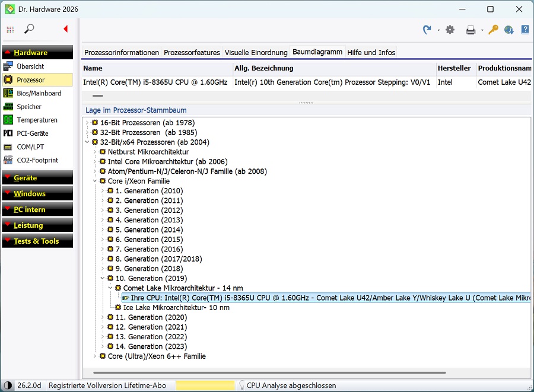
Task: Open the Hilfe und Infos tab
Action: [371, 52]
